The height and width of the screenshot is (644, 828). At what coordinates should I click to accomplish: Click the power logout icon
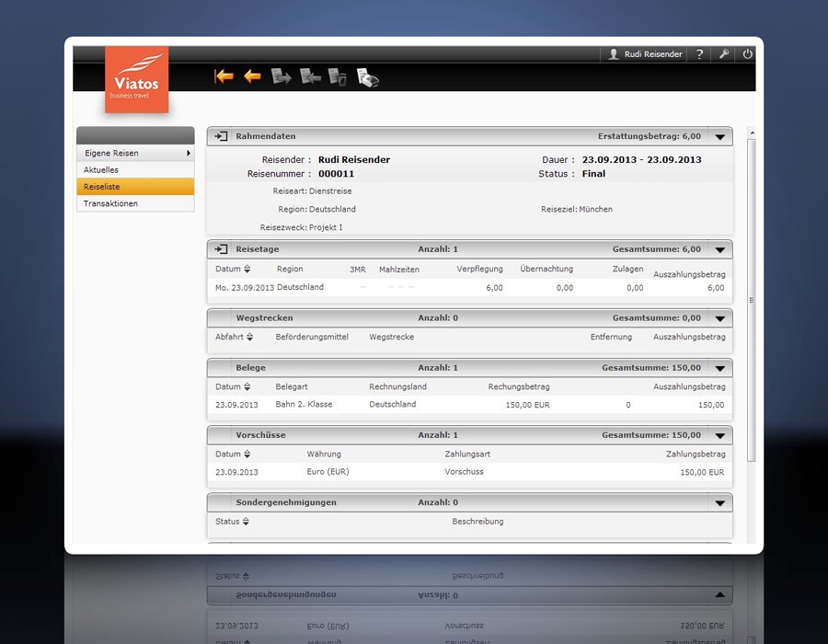coord(747,54)
